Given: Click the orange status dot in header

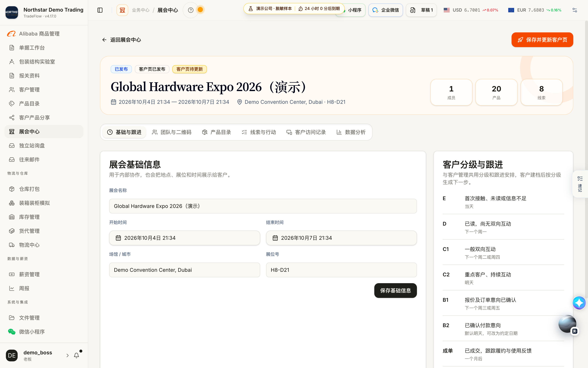Looking at the screenshot, I should click(x=200, y=10).
